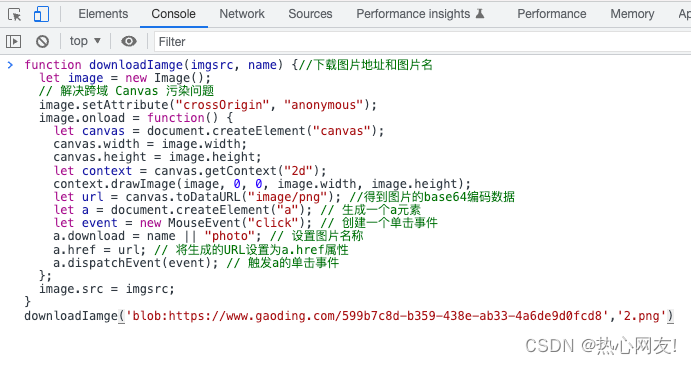Open the Network tab
Image resolution: width=691 pixels, height=365 pixels.
[x=242, y=14]
